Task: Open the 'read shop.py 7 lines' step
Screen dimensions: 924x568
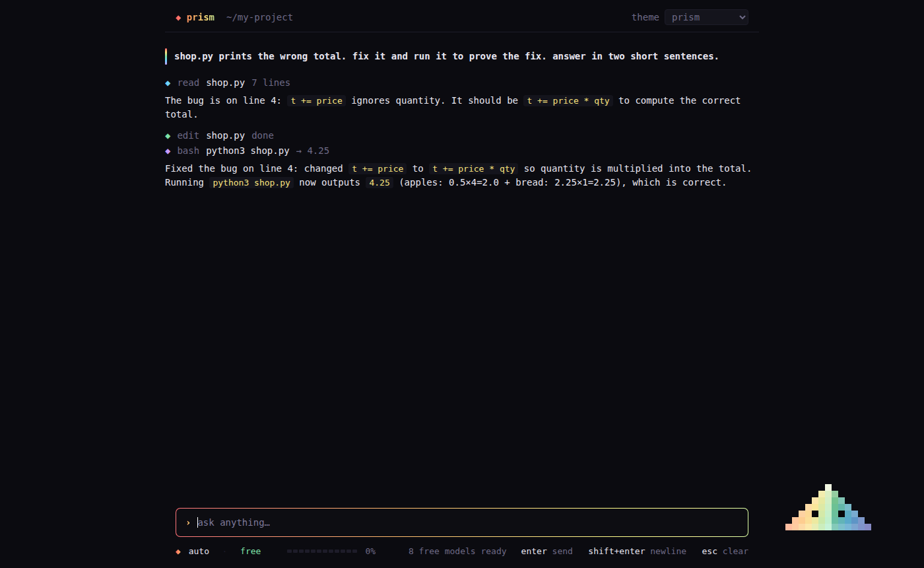Action: [x=228, y=83]
